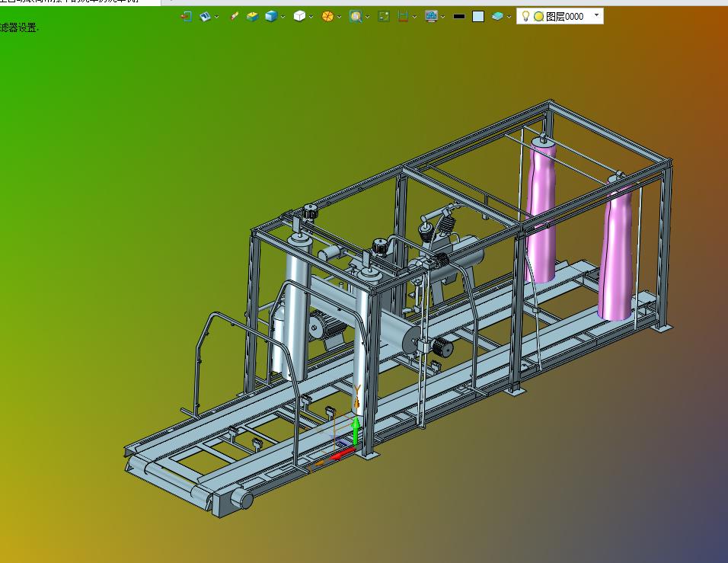Click the white cube view icon

(299, 16)
